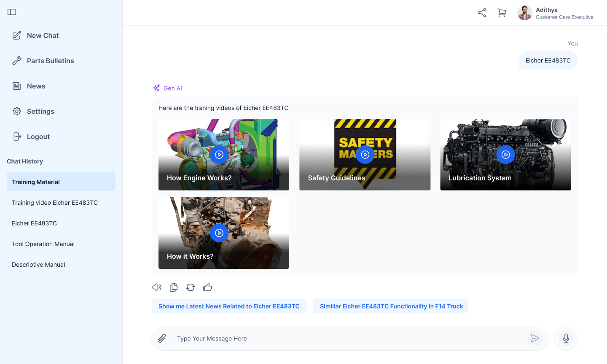This screenshot has width=607, height=364.
Task: Click the send message arrow icon
Action: (x=535, y=338)
